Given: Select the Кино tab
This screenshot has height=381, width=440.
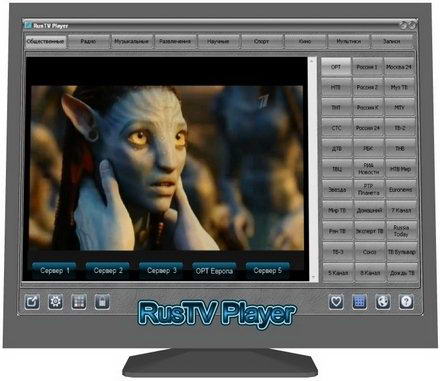Looking at the screenshot, I should coord(305,42).
